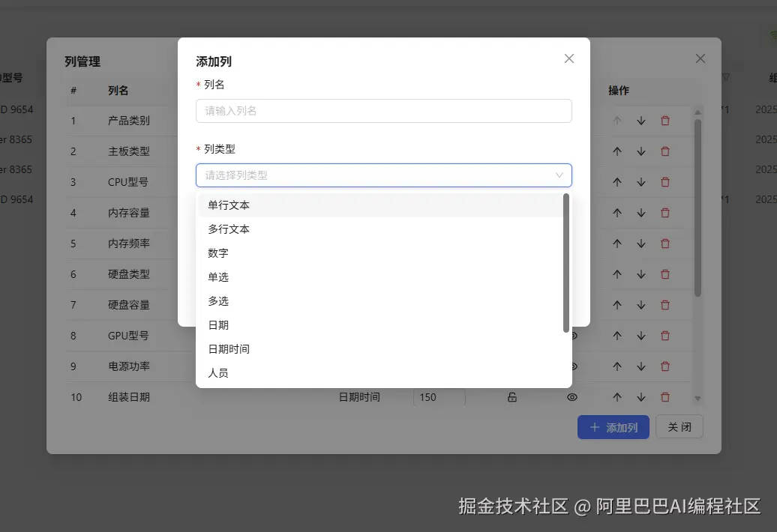Move 组装日期 column down
This screenshot has height=532, width=777.
(640, 397)
